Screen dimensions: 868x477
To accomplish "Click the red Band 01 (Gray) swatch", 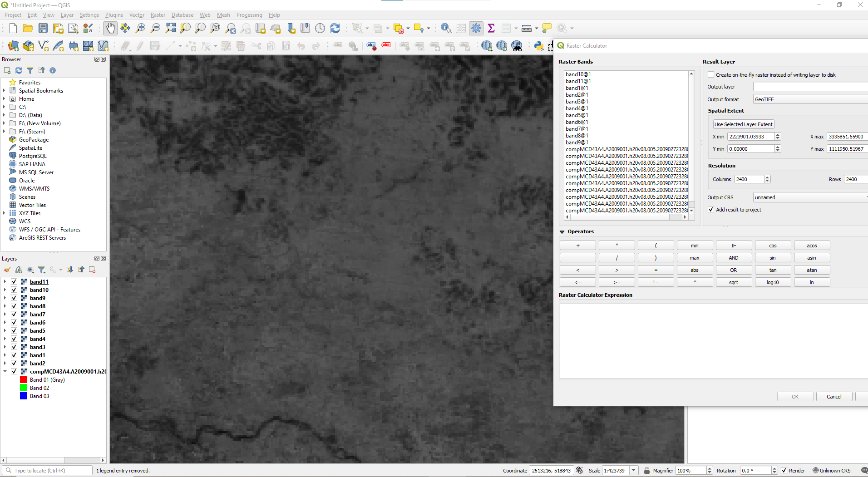I will (24, 380).
